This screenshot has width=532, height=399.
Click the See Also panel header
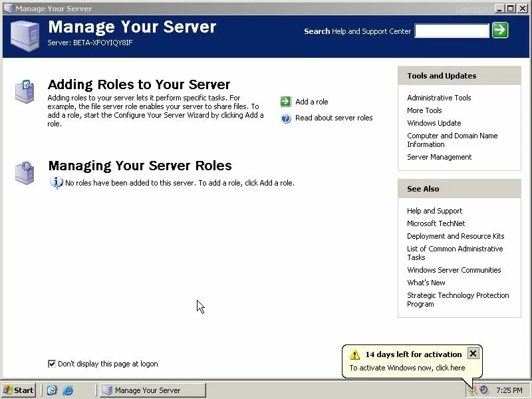pos(460,189)
